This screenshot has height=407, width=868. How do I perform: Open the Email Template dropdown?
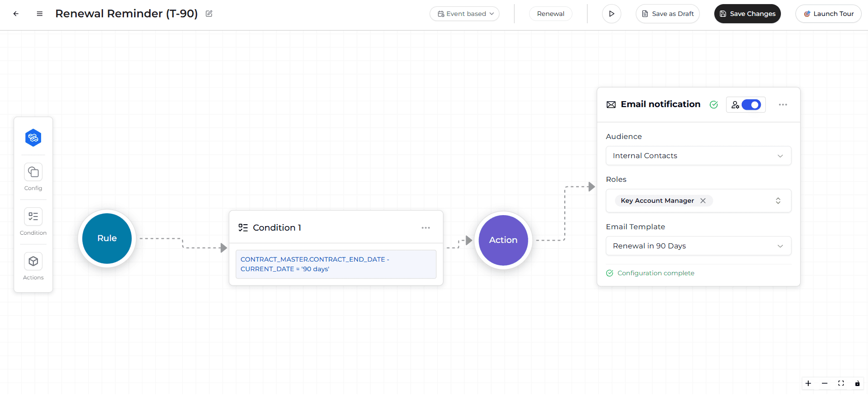pyautogui.click(x=698, y=246)
